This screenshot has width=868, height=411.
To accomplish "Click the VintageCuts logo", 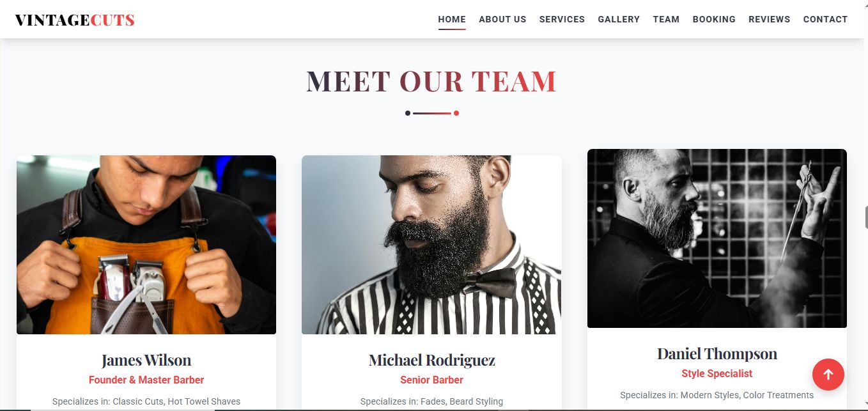I will pos(75,20).
